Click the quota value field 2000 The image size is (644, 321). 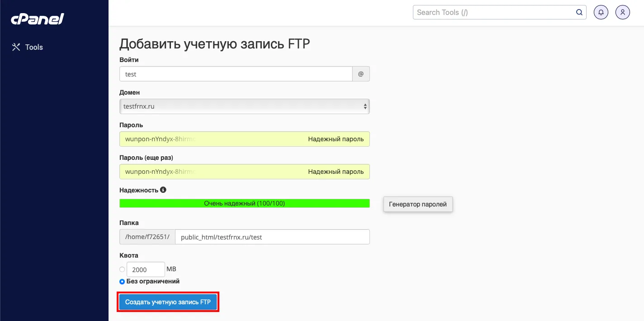coord(146,269)
